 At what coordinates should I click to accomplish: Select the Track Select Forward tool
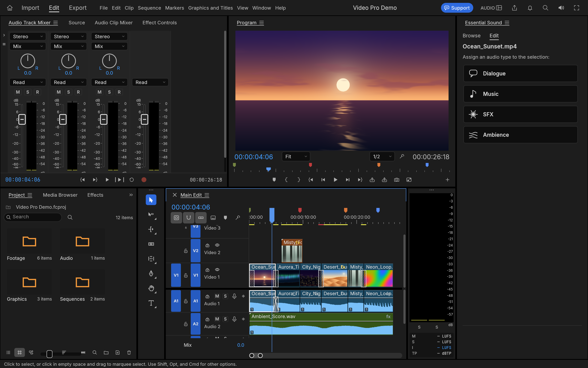151,214
